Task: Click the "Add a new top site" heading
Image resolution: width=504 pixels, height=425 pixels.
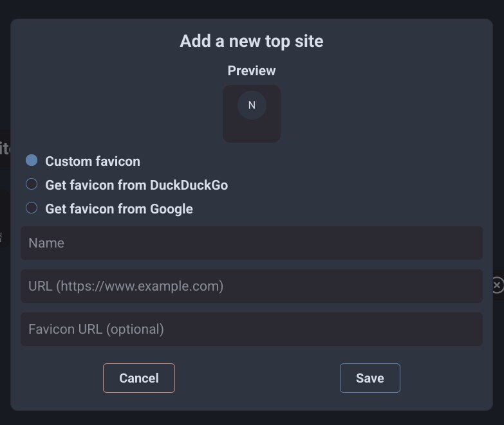Action: (x=252, y=42)
